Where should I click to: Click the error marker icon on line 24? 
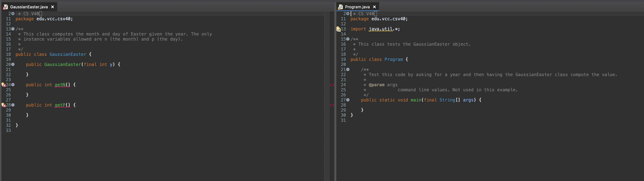[x=3, y=85]
